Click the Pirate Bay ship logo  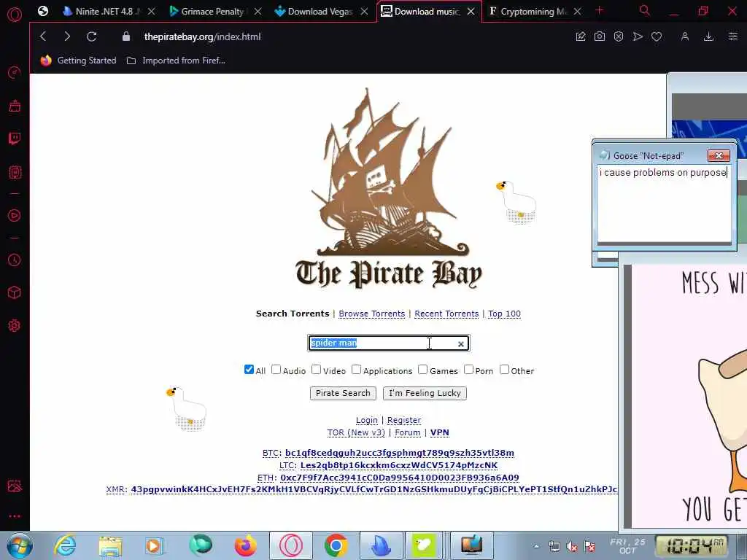click(x=389, y=188)
